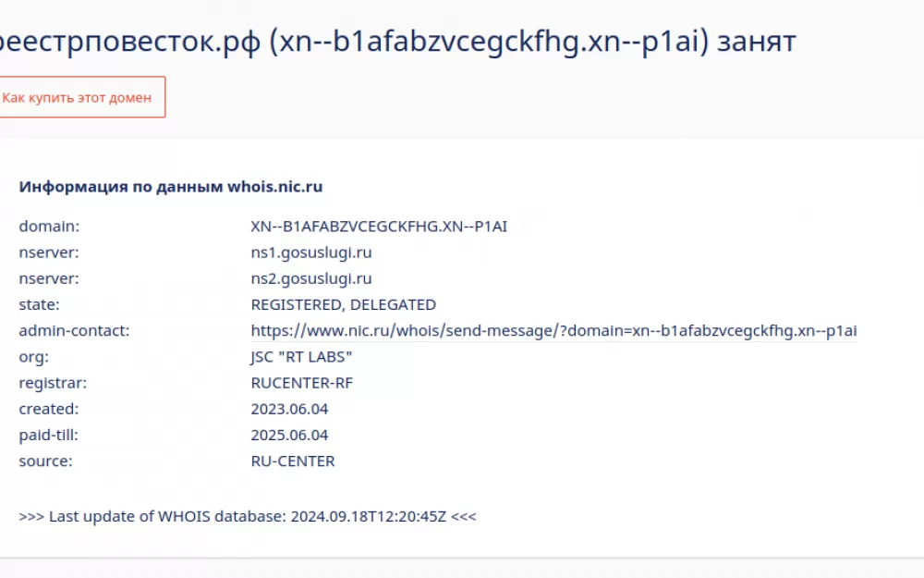Click the paid-till date 2025.06.04
The height and width of the screenshot is (578, 924).
point(289,435)
